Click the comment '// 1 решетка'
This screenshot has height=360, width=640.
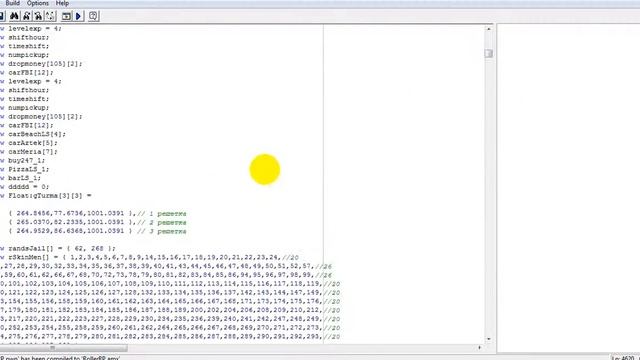point(162,213)
